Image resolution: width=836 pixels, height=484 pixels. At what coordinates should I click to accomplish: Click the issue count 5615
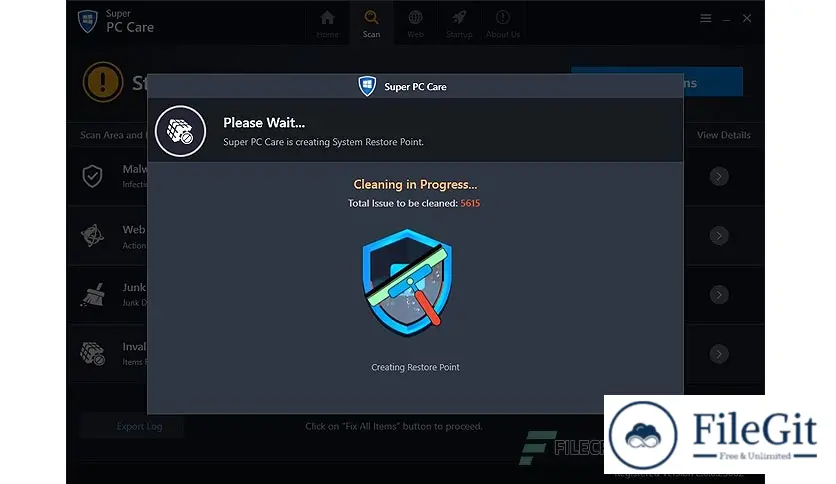(470, 203)
